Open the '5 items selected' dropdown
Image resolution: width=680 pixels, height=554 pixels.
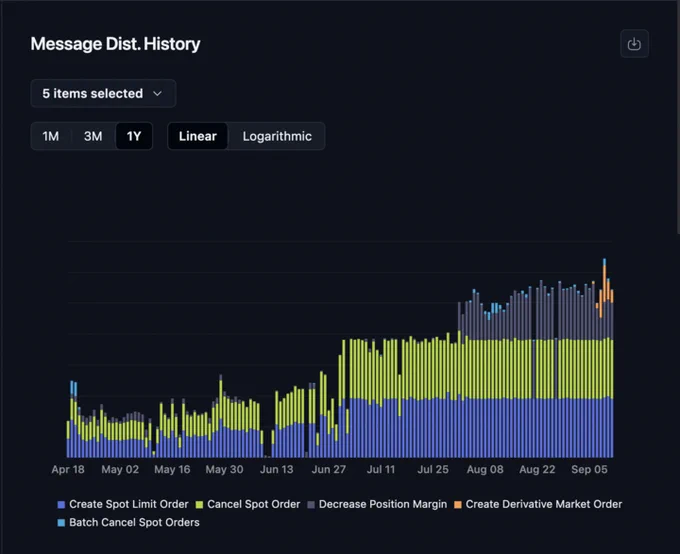coord(103,93)
